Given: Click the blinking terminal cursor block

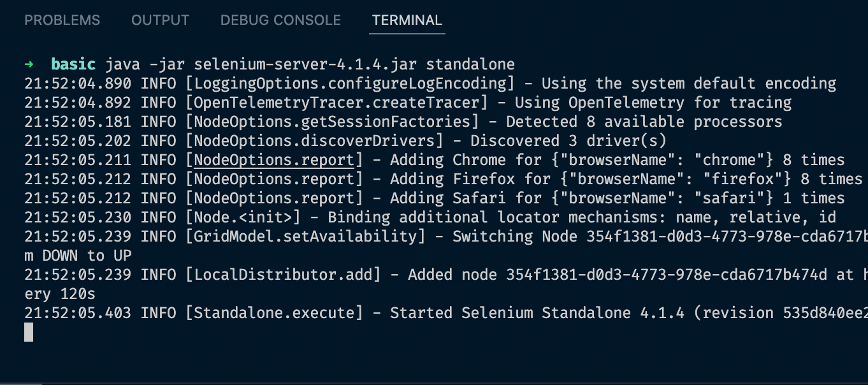Looking at the screenshot, I should [29, 332].
